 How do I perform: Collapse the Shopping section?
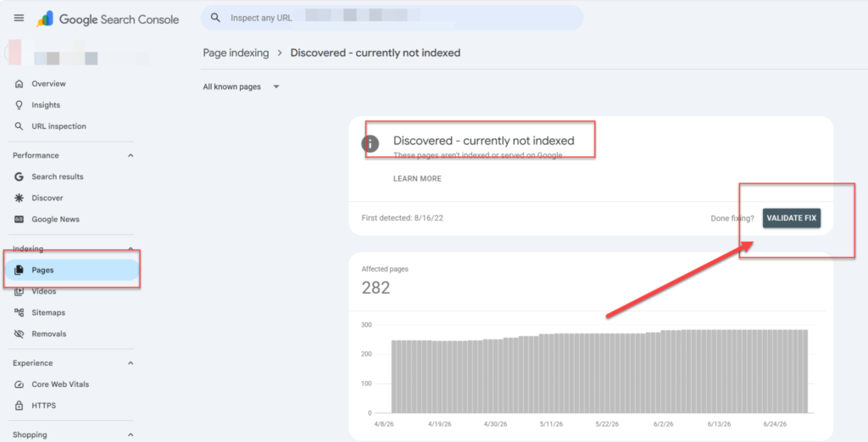coord(131,435)
